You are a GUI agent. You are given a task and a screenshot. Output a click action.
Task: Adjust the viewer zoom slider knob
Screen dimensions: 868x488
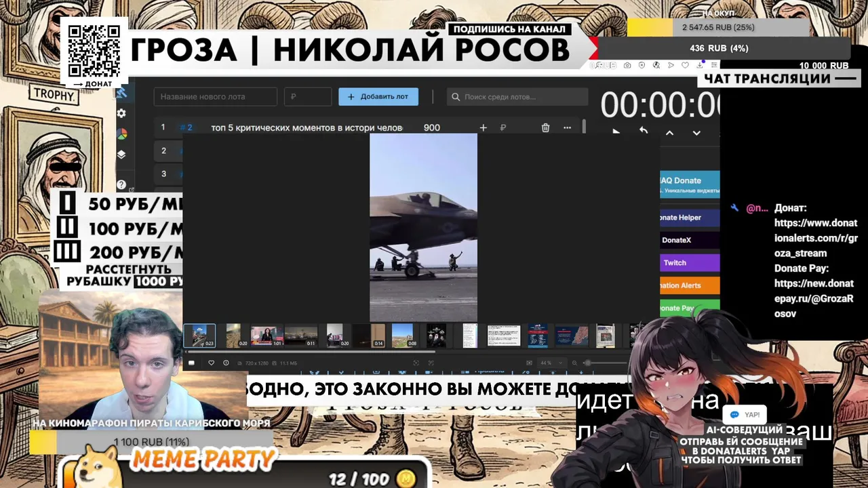pyautogui.click(x=587, y=363)
